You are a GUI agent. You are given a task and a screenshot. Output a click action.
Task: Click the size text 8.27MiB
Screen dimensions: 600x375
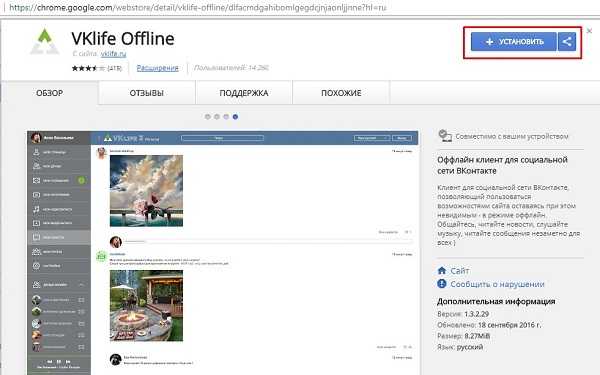click(x=477, y=336)
